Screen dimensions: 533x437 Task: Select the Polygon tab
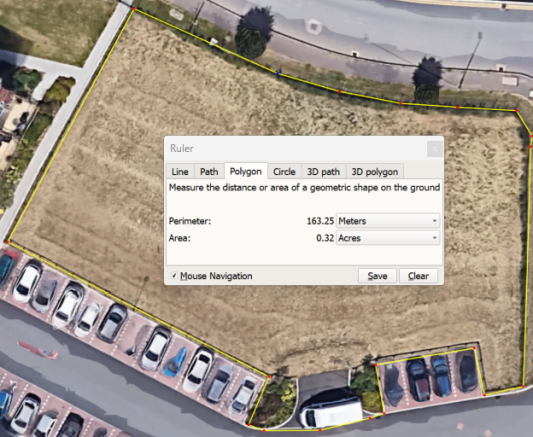click(x=246, y=171)
